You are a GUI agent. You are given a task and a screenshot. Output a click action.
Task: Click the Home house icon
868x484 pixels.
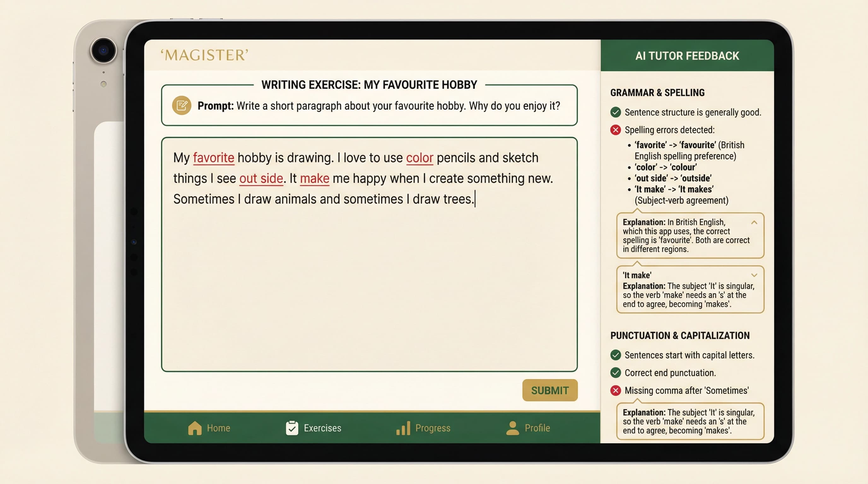[x=195, y=428]
